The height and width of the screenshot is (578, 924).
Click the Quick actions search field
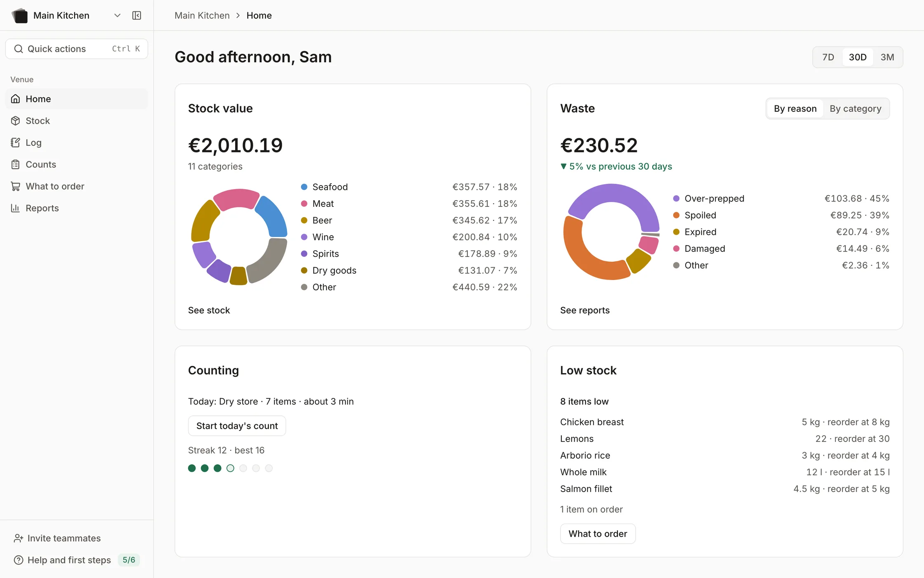click(76, 49)
